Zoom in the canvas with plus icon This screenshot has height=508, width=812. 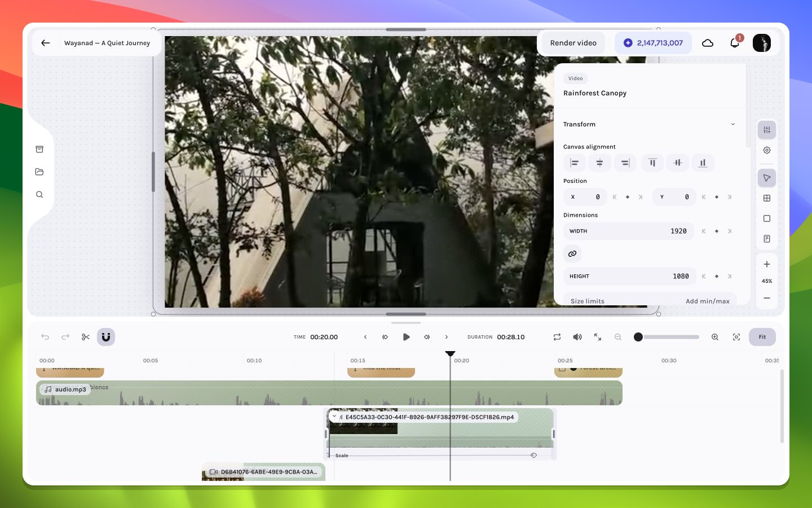tap(767, 264)
